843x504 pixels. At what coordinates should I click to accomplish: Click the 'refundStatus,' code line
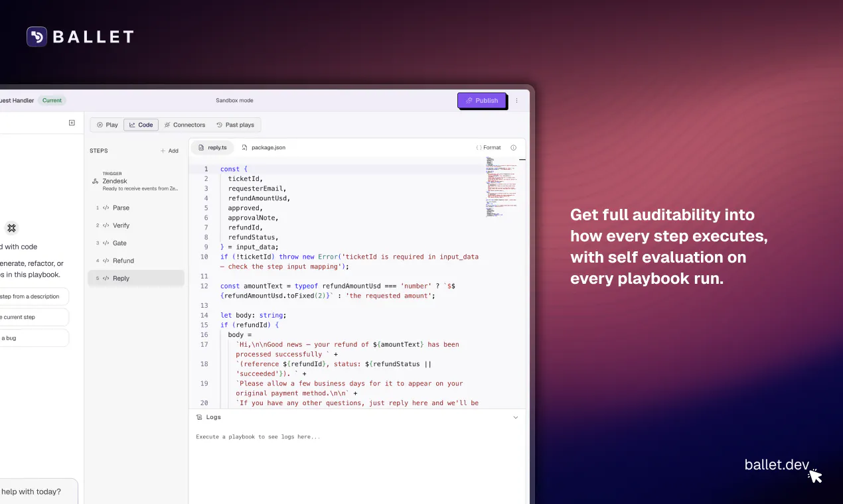tap(253, 237)
